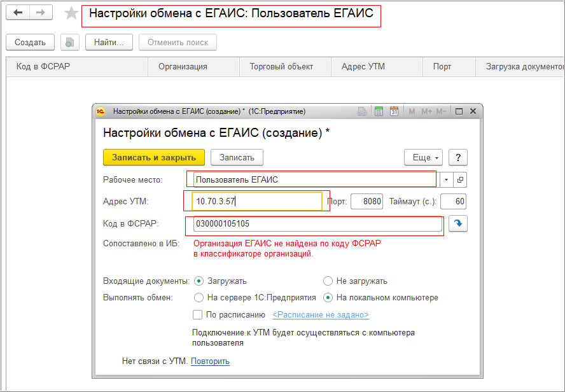Maximize the Настройки обмена dialog window

coord(459,111)
